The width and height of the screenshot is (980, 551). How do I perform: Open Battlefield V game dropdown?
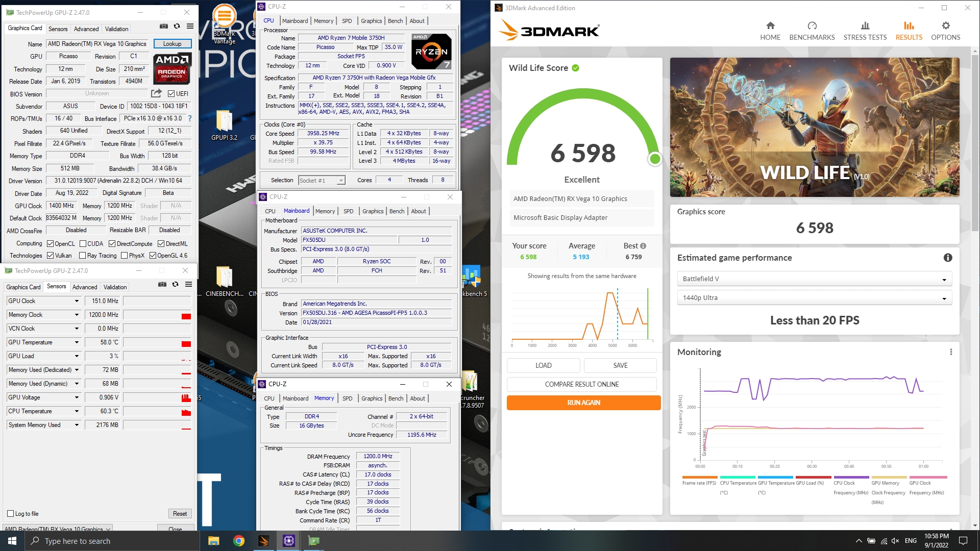point(814,279)
